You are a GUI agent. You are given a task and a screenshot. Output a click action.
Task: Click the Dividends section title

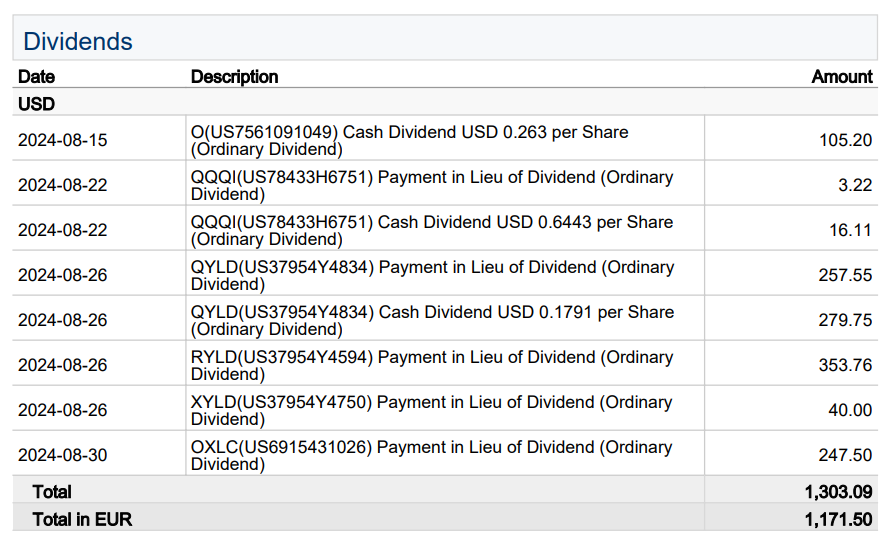(x=78, y=42)
